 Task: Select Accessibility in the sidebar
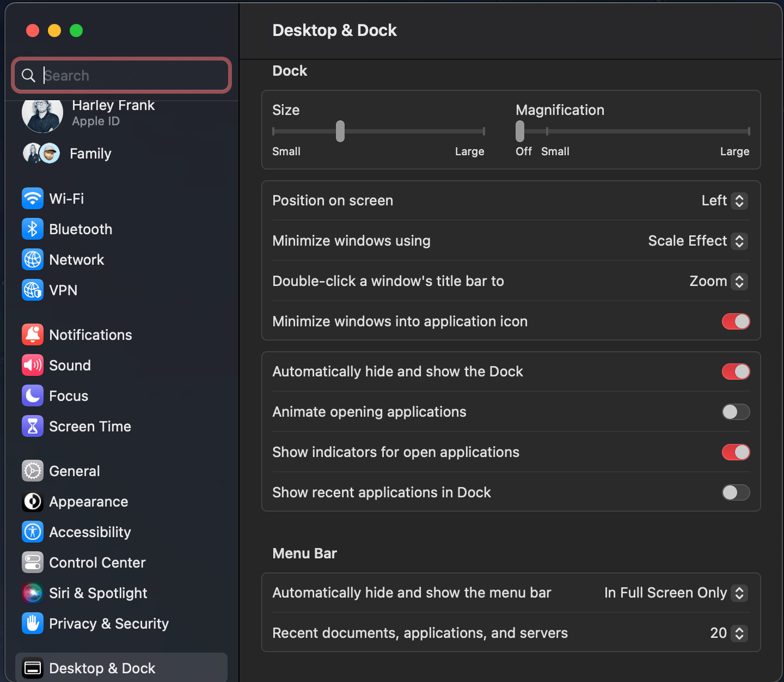pyautogui.click(x=90, y=532)
